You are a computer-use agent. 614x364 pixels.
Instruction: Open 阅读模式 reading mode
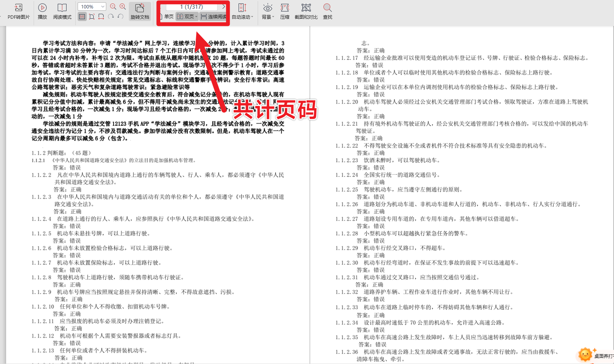(62, 11)
